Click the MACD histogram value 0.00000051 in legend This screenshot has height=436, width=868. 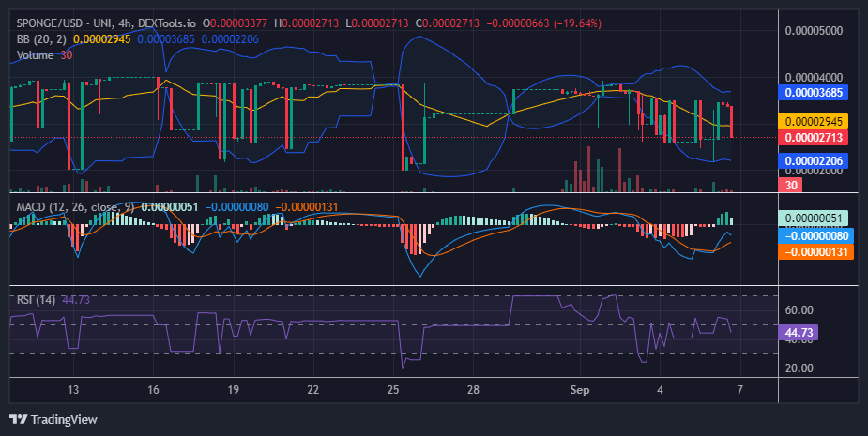point(170,207)
